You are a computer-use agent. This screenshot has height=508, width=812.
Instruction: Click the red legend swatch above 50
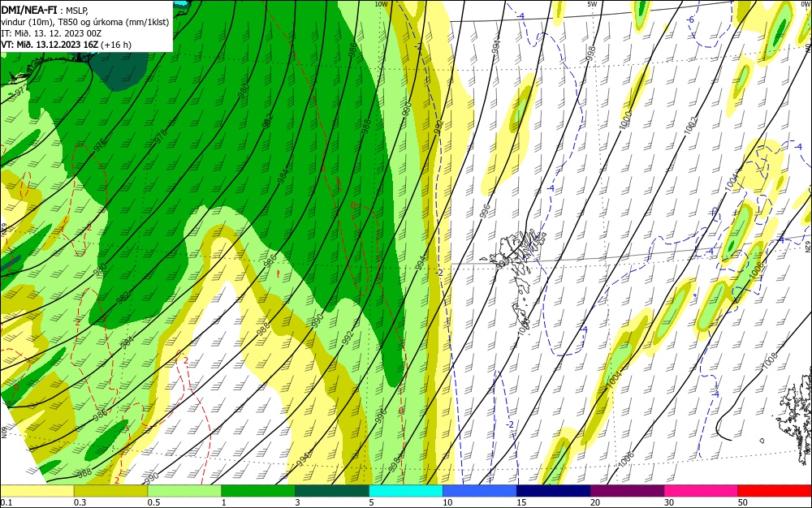click(775, 491)
